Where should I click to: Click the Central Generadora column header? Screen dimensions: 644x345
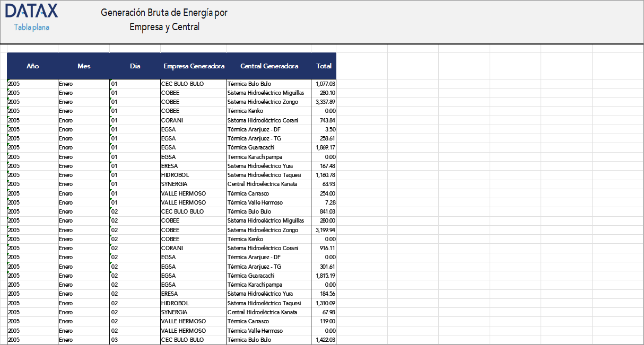point(269,66)
